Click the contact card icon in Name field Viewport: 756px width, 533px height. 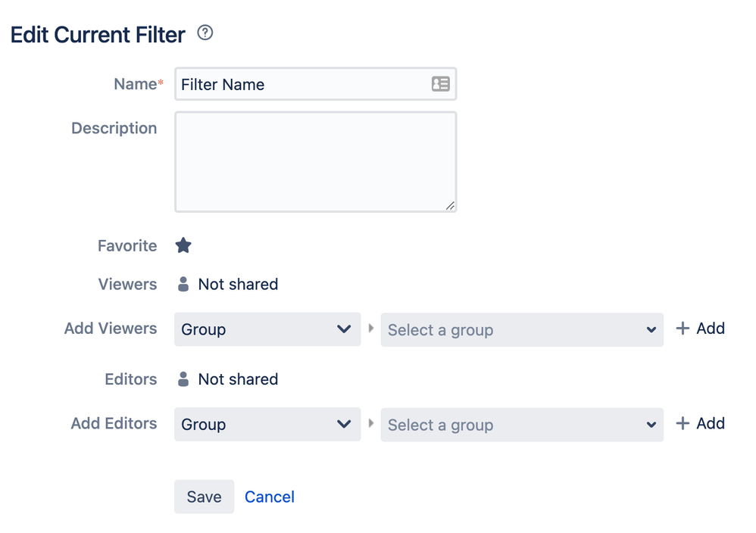coord(440,84)
